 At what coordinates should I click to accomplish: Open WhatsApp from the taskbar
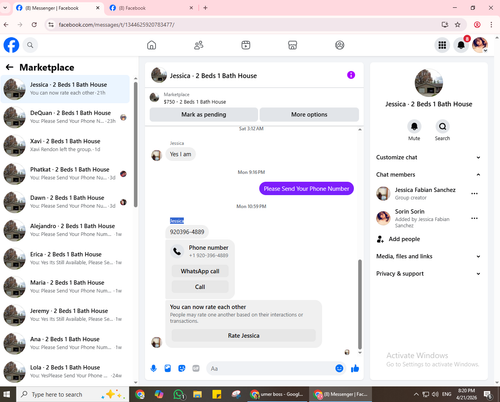(x=179, y=394)
